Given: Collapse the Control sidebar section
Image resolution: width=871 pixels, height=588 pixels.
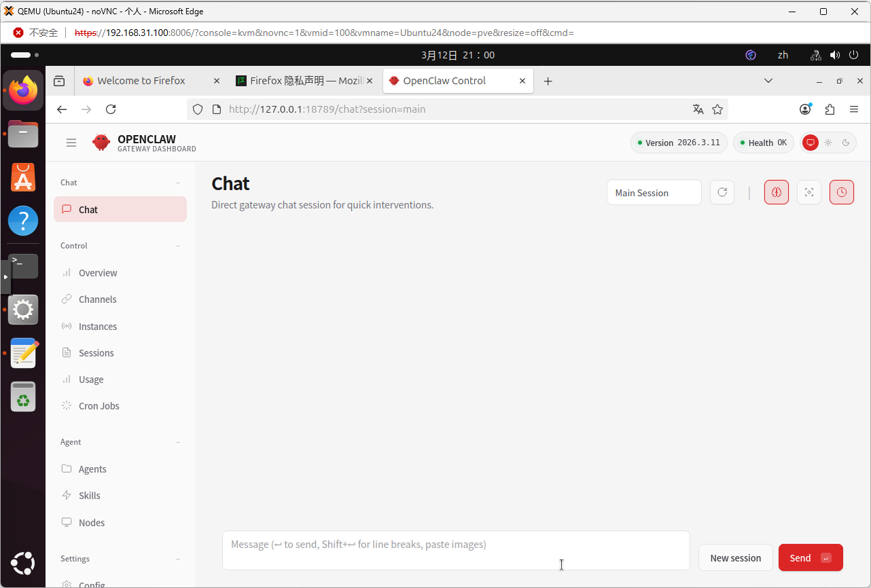Looking at the screenshot, I should 178,246.
